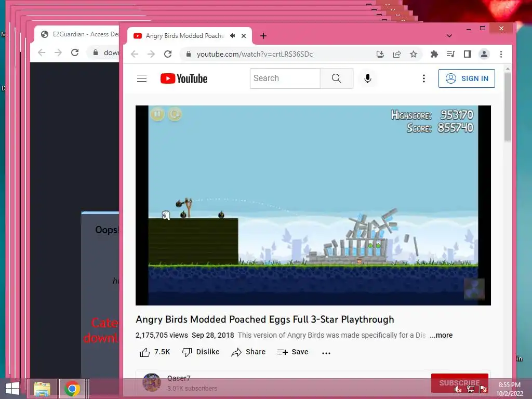532x399 pixels.
Task: Click the Dislike button
Action: click(201, 352)
